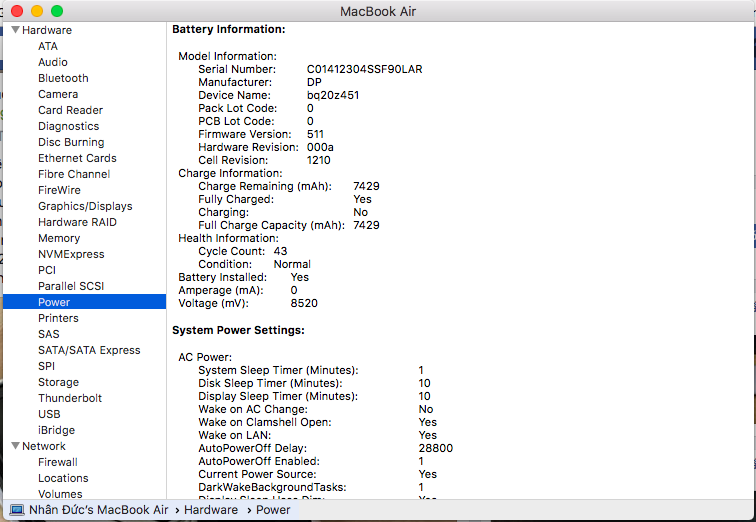
Task: Click the laptop icon in path bar
Action: (x=17, y=510)
